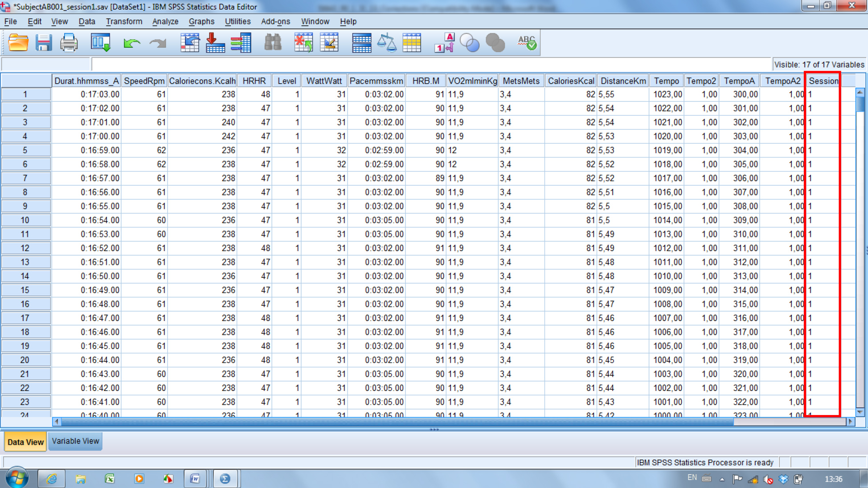Click the horizontal scrollbar right arrow

(x=850, y=421)
